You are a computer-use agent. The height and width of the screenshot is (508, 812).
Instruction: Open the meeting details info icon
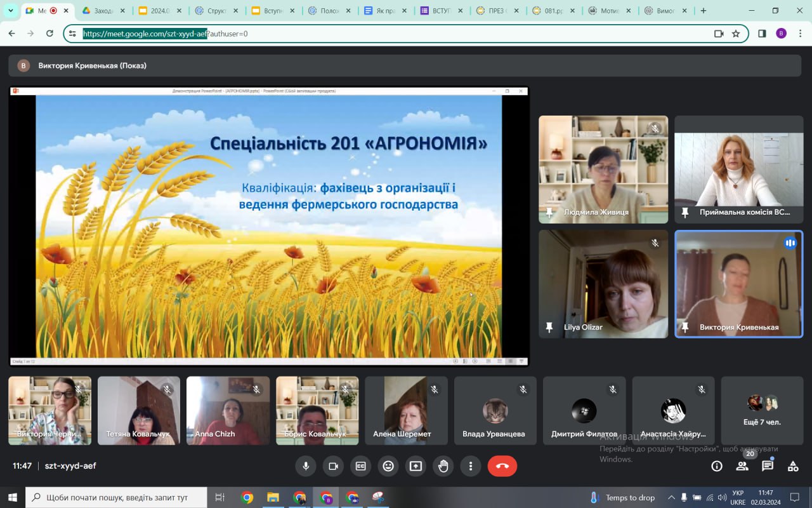pyautogui.click(x=717, y=466)
